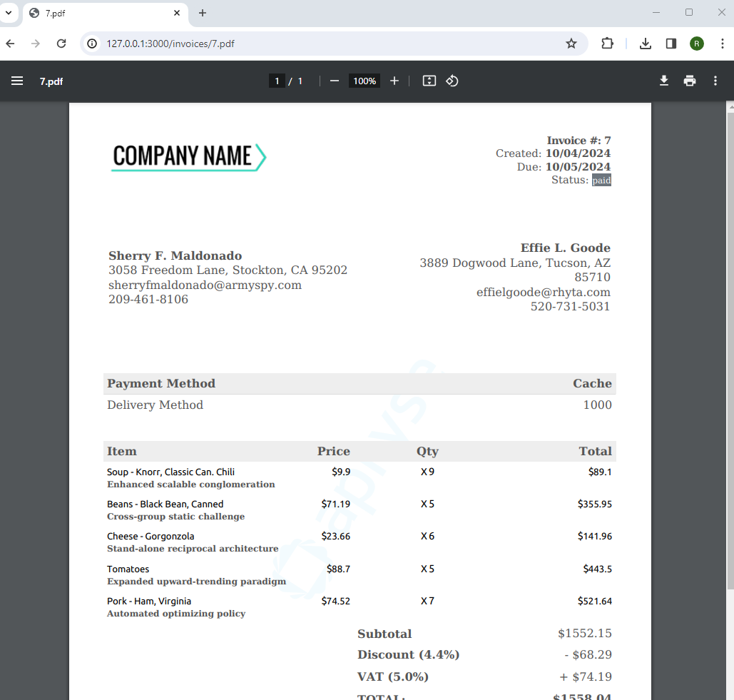Click 'Invoice #: 7' text
Image resolution: width=734 pixels, height=700 pixels.
click(578, 141)
